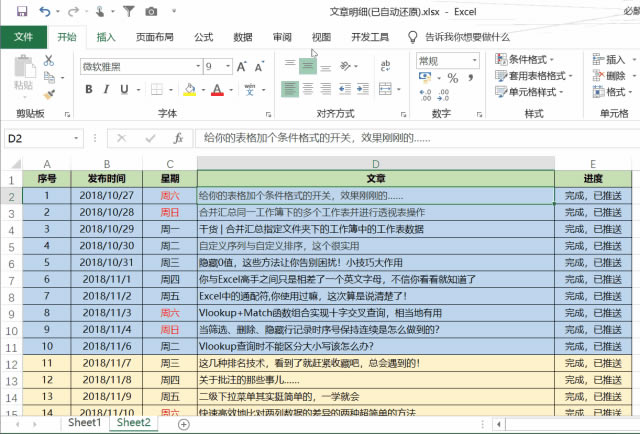
Task: Click the Undo arrow icon
Action: (45, 11)
